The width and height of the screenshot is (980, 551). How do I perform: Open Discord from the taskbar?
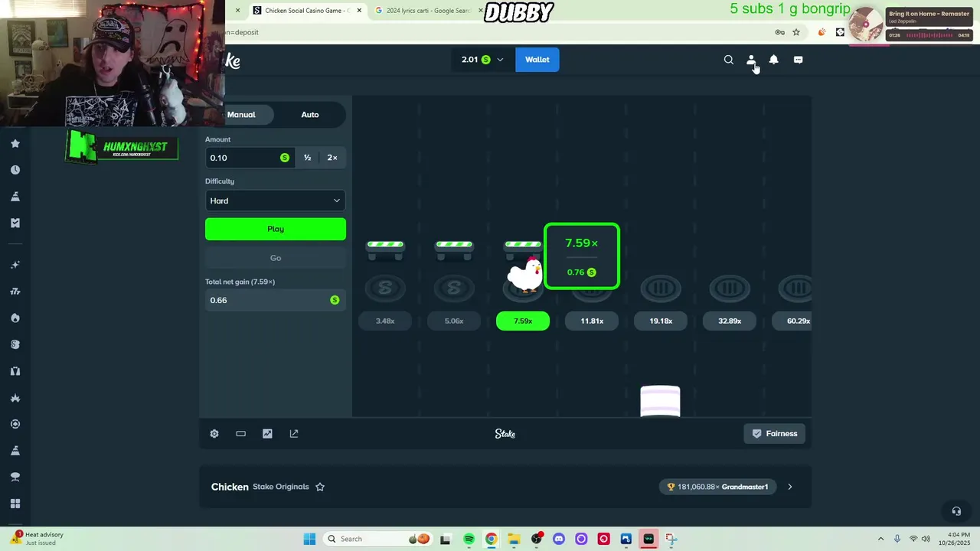click(x=558, y=539)
